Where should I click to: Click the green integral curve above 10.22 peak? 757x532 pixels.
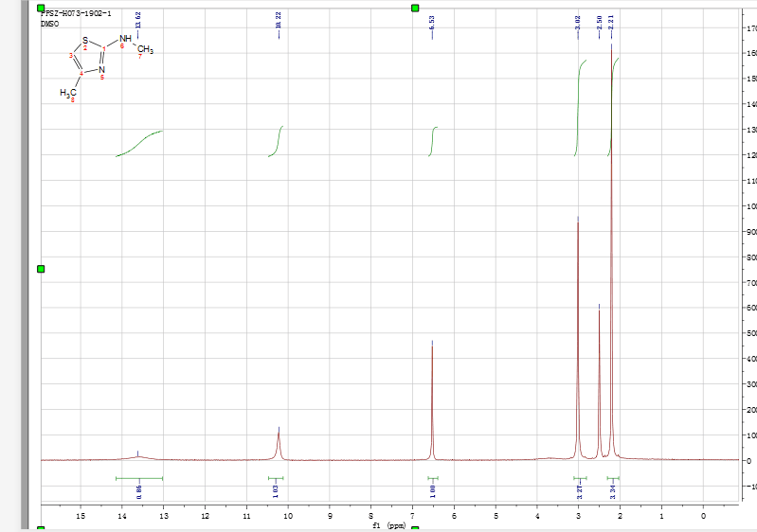(x=278, y=142)
